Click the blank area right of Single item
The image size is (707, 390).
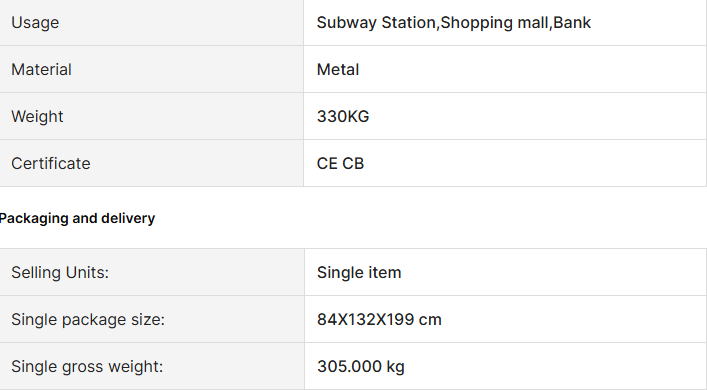tap(554, 272)
